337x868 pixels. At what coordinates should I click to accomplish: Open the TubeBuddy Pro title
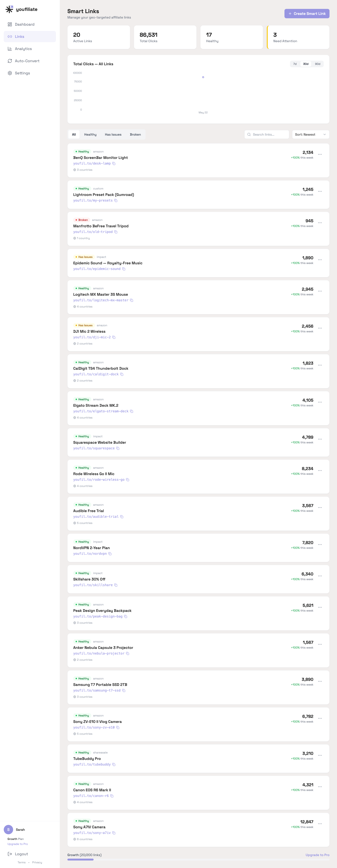pyautogui.click(x=87, y=759)
